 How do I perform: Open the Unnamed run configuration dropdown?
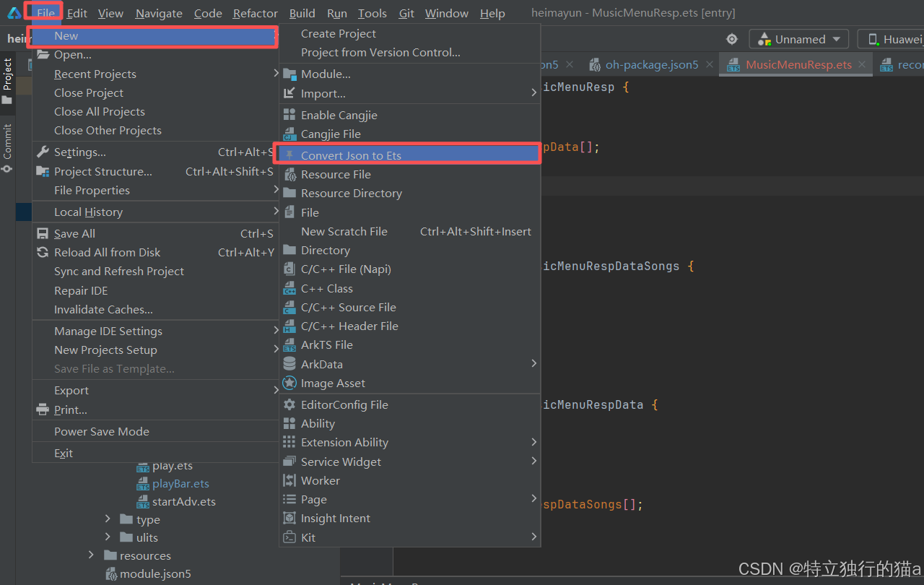[x=799, y=39]
